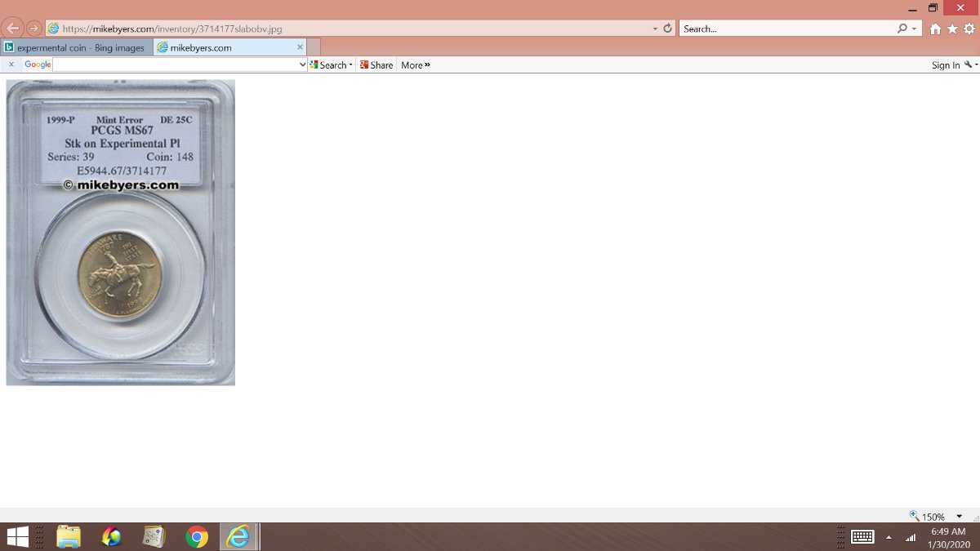980x551 pixels.
Task: Switch to the expermental coin - Bing images tab
Action: pos(77,47)
